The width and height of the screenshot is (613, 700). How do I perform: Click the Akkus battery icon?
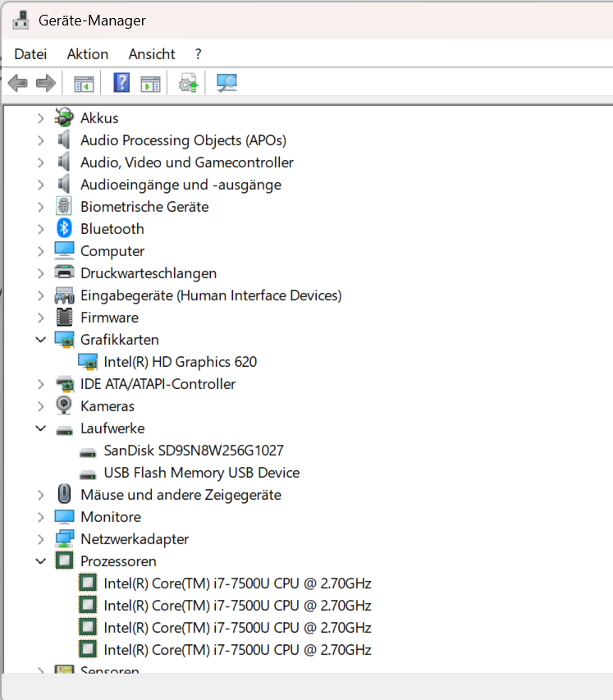pyautogui.click(x=64, y=117)
